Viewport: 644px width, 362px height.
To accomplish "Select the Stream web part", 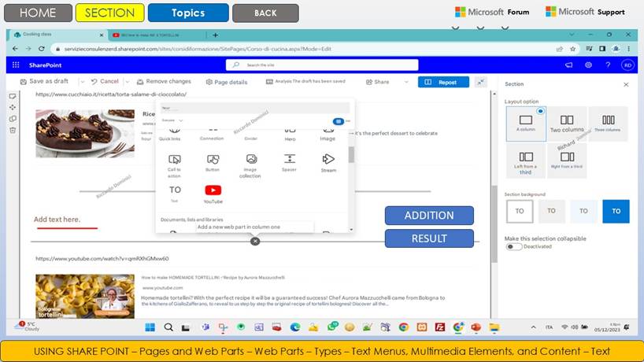I will coord(328,163).
